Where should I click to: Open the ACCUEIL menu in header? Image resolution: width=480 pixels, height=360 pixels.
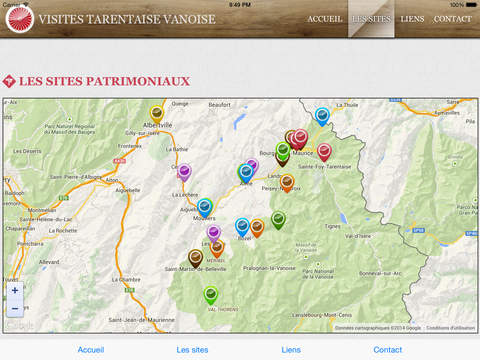(325, 19)
